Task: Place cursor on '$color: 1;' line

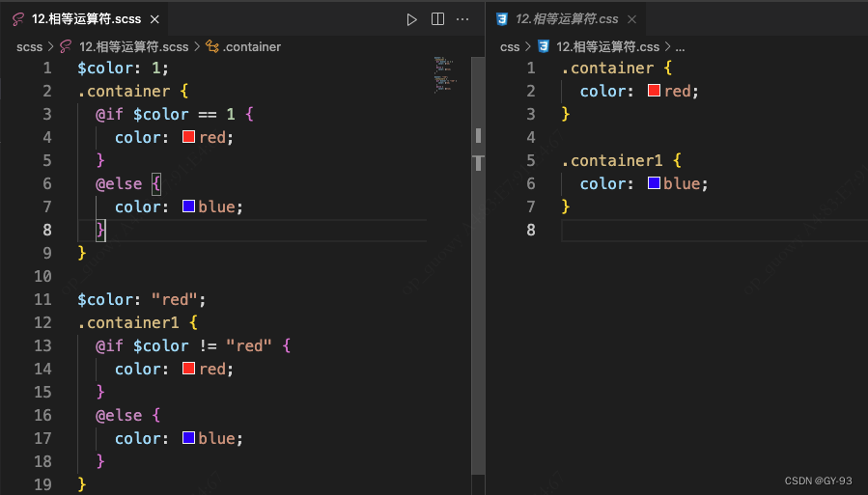Action: pyautogui.click(x=123, y=68)
